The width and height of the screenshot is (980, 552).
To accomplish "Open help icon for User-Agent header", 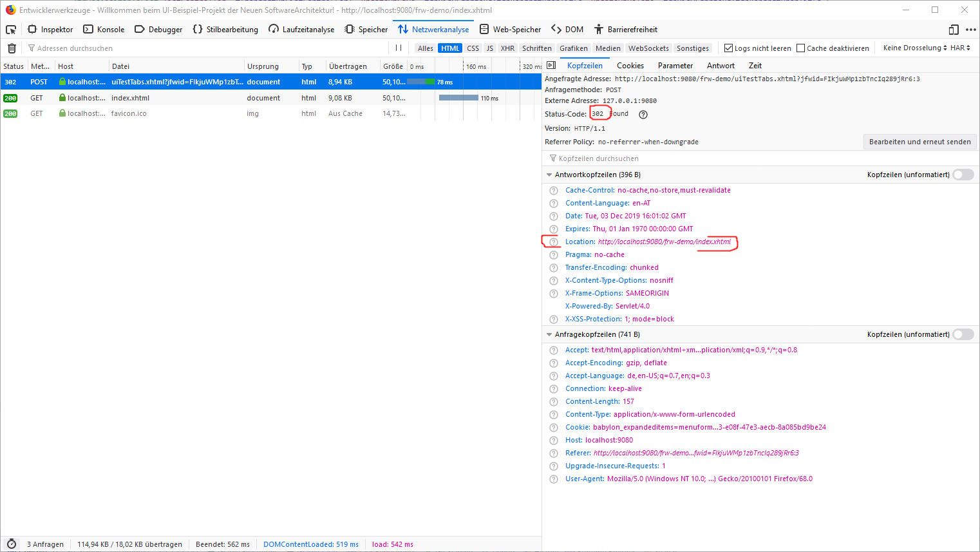I will point(554,479).
